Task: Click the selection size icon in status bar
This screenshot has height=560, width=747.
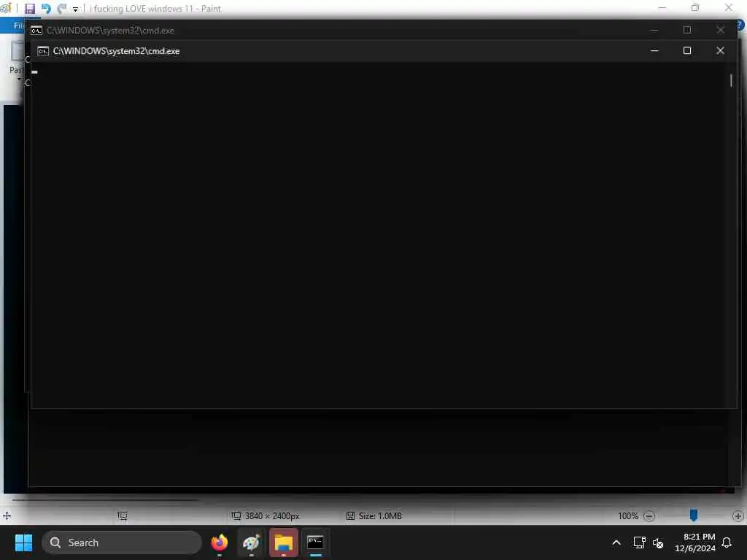Action: 123,516
